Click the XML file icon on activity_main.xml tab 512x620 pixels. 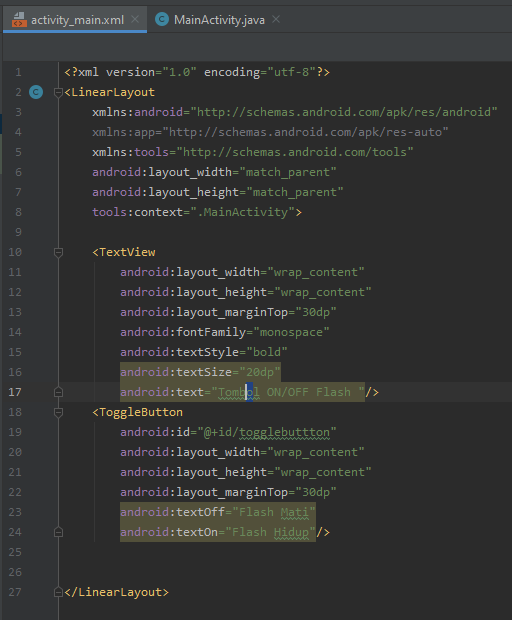click(19, 19)
